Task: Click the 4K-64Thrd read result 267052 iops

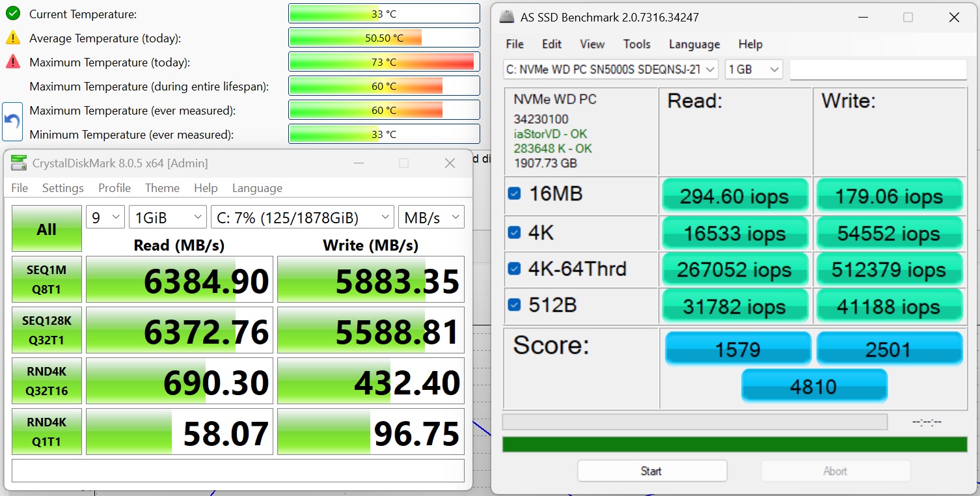Action: click(x=735, y=269)
